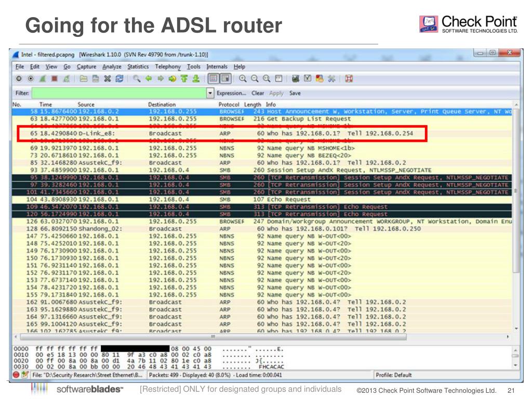
Task: Sort by the Destination column header
Action: (x=162, y=104)
